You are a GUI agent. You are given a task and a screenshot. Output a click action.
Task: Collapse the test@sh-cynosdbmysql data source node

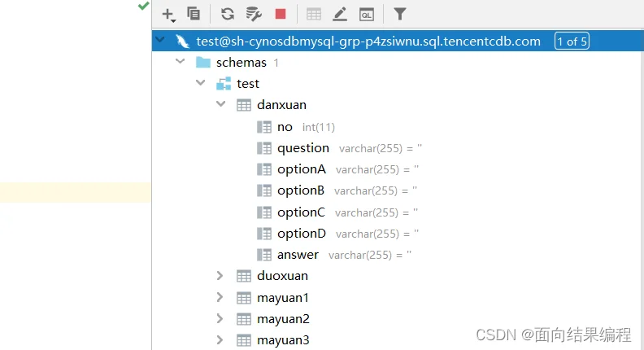pos(160,41)
